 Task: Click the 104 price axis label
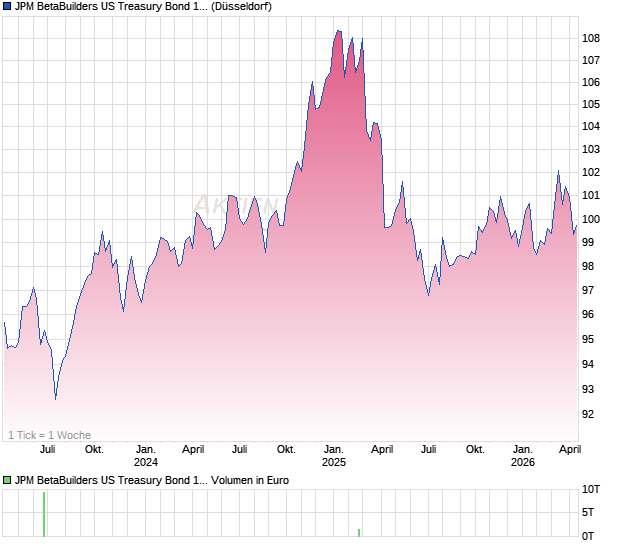click(590, 127)
